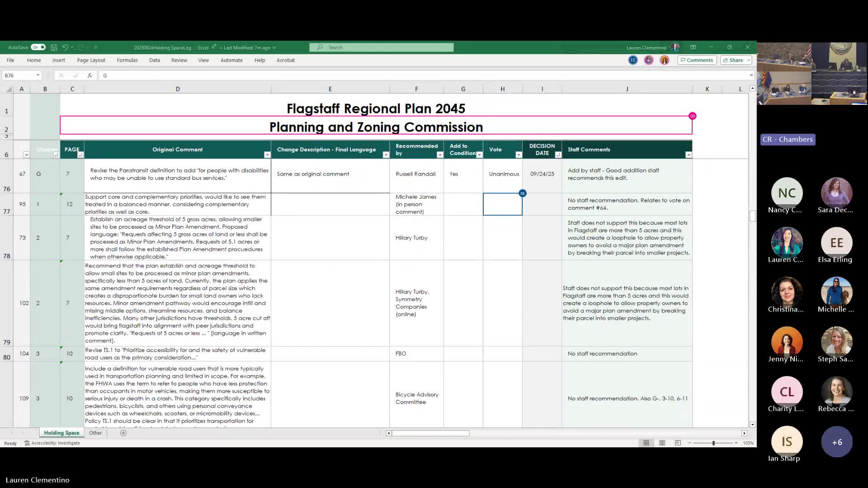Open the Vote column filter dropdown
The width and height of the screenshot is (868, 488).
point(519,155)
